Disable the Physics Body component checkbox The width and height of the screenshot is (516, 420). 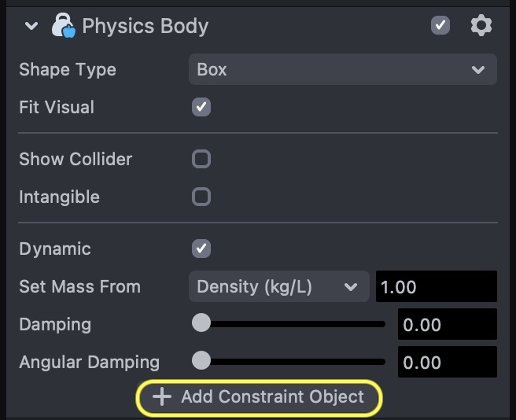point(440,26)
